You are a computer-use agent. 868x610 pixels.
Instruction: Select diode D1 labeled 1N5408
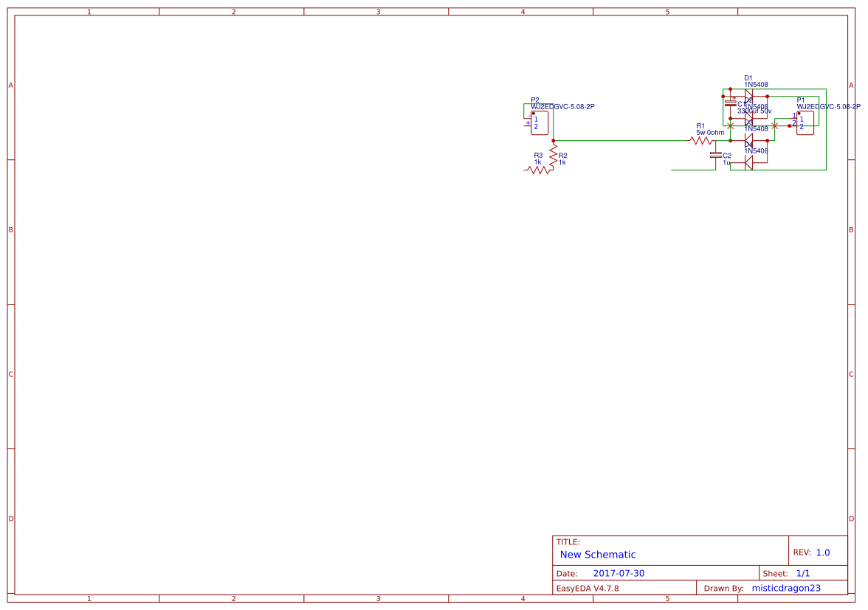click(748, 92)
